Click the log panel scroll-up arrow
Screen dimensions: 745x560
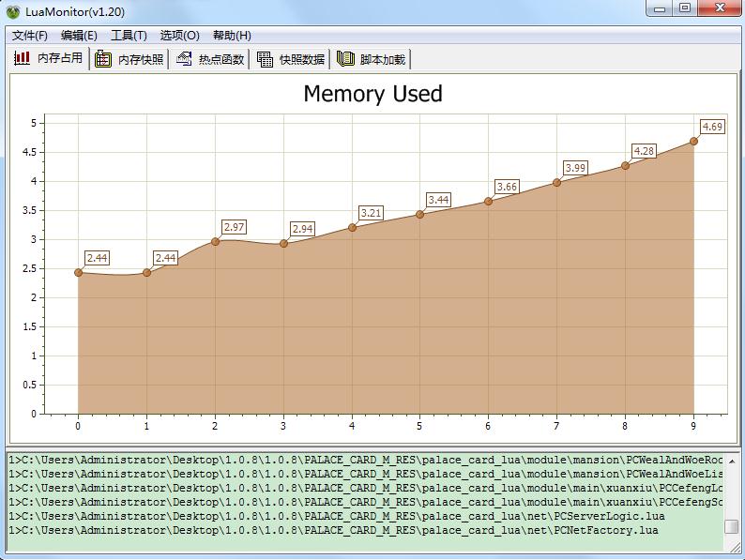(732, 461)
